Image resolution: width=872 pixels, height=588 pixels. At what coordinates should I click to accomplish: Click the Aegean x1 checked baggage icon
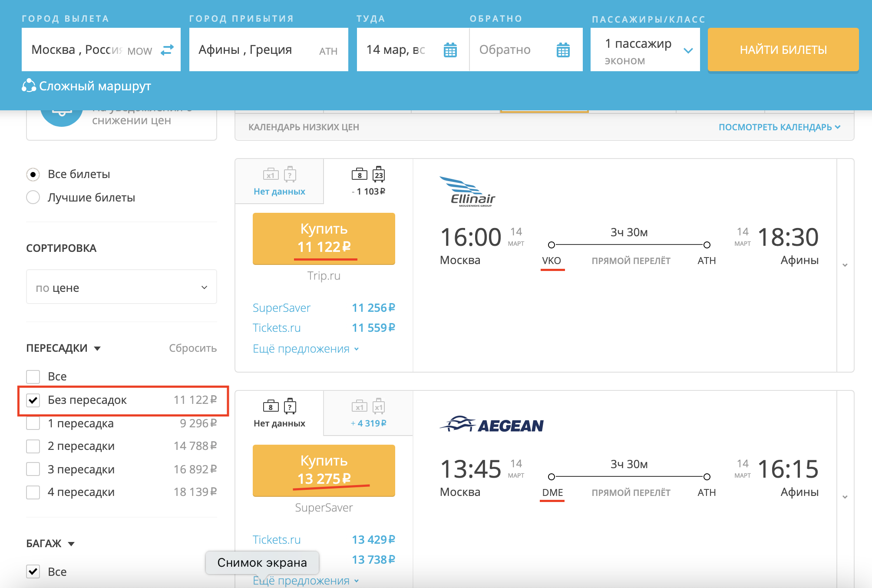click(379, 406)
